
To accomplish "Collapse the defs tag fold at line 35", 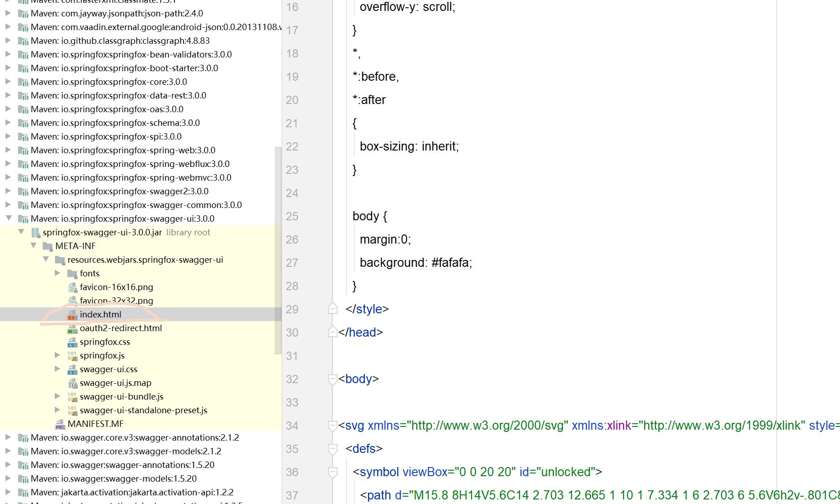I will tap(333, 449).
